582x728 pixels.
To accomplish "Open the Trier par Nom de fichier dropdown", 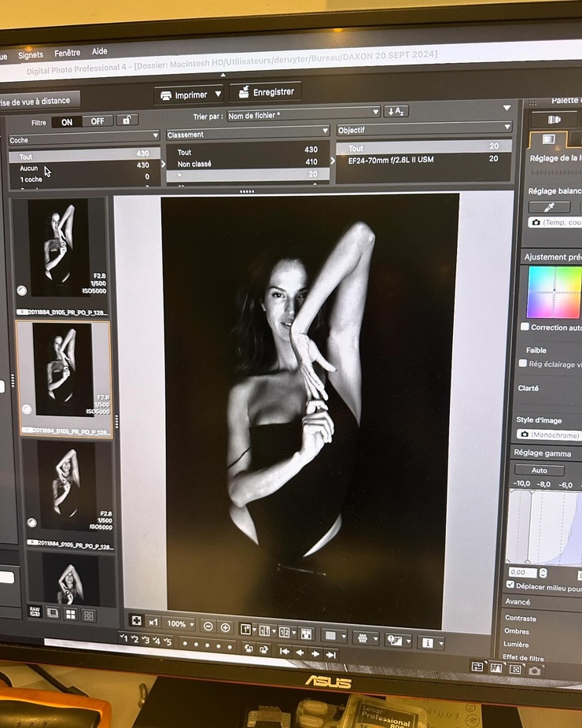I will pos(304,114).
